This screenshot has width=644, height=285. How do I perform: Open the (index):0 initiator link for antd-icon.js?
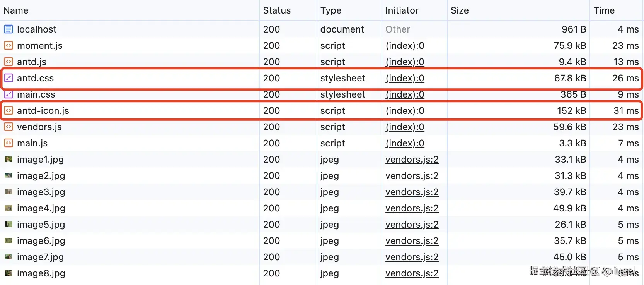pyautogui.click(x=405, y=111)
